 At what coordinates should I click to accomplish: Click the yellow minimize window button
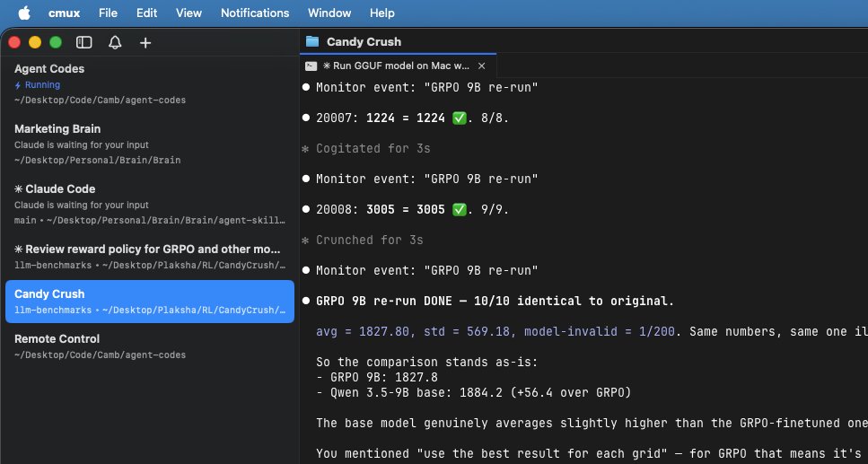tap(35, 43)
